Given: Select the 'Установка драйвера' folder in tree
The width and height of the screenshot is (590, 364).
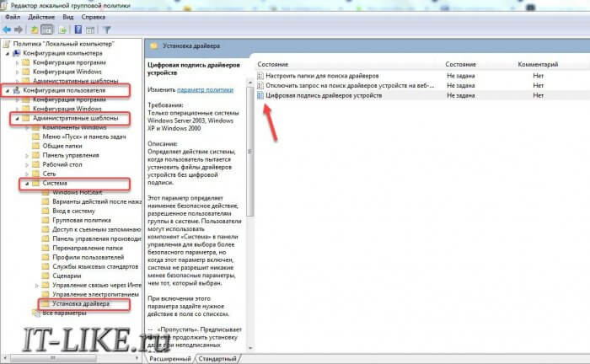Looking at the screenshot, I should [x=81, y=302].
